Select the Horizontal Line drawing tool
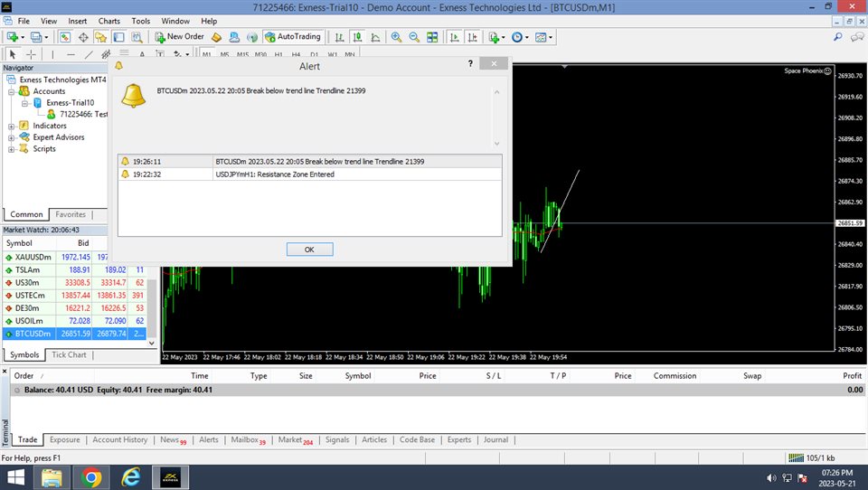 coord(71,54)
